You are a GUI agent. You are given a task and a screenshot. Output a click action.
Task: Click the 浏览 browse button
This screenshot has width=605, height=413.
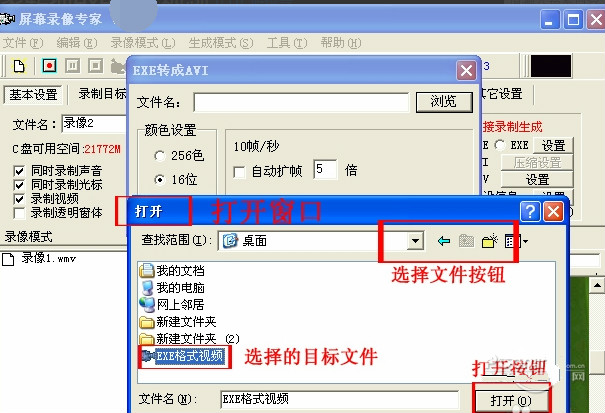coord(444,102)
